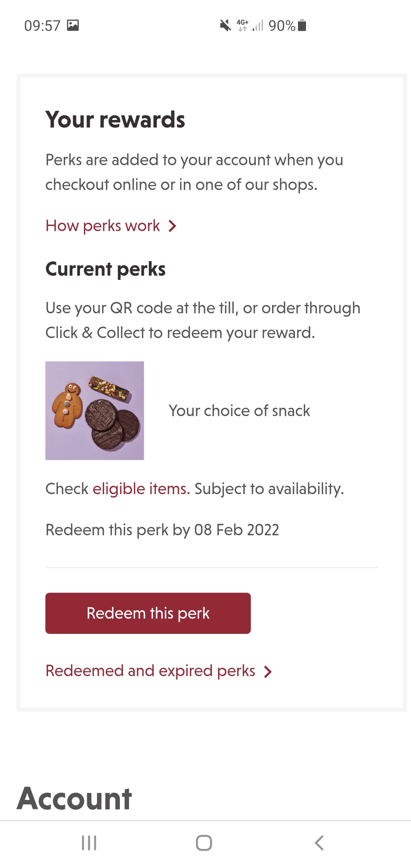Tap the 90% battery percentage text
This screenshot has width=411, height=868.
coord(282,26)
